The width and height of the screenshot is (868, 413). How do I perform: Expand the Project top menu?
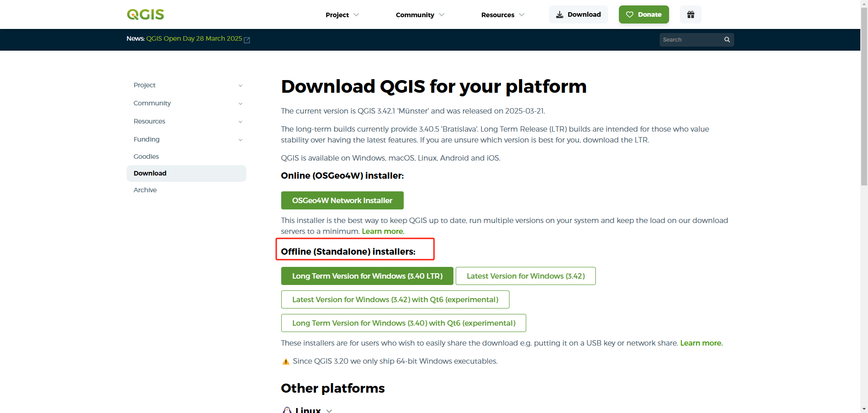(342, 15)
